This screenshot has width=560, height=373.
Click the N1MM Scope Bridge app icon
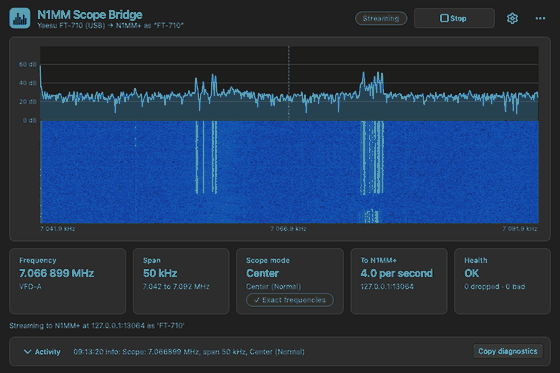click(20, 18)
